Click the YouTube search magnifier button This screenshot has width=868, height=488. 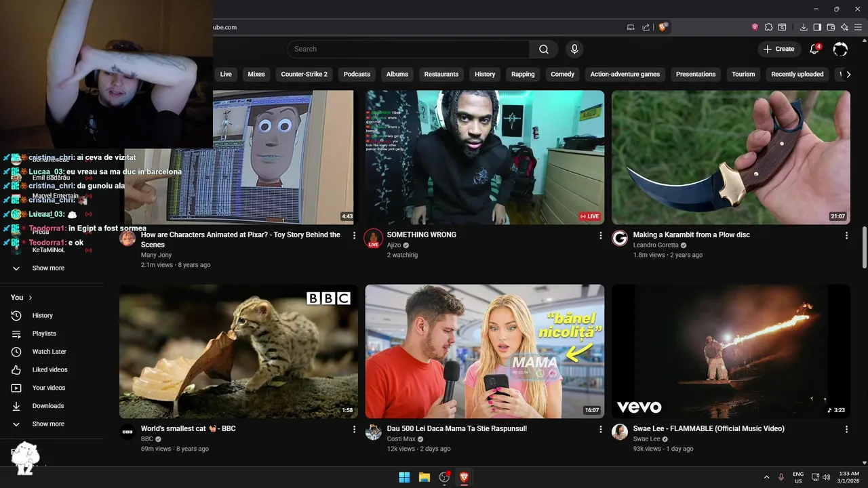(544, 49)
